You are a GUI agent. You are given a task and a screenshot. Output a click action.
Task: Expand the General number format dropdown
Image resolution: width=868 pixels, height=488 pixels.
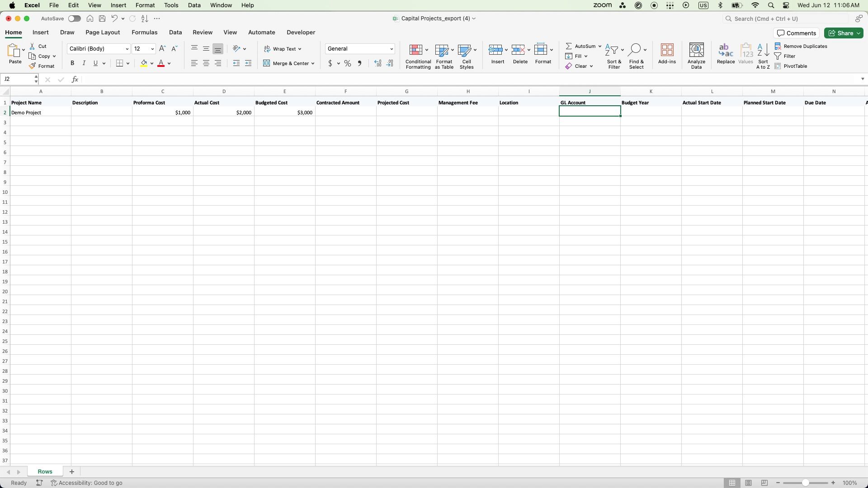(x=391, y=49)
